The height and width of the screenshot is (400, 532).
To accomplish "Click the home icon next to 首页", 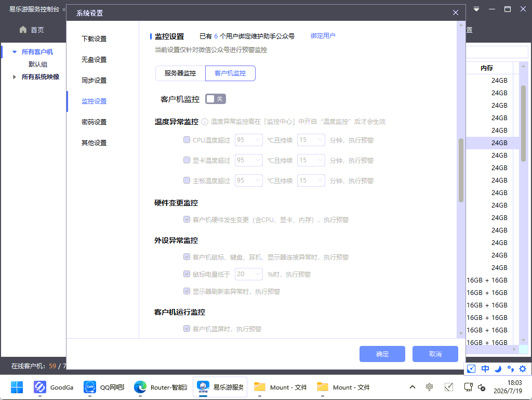I will [23, 30].
